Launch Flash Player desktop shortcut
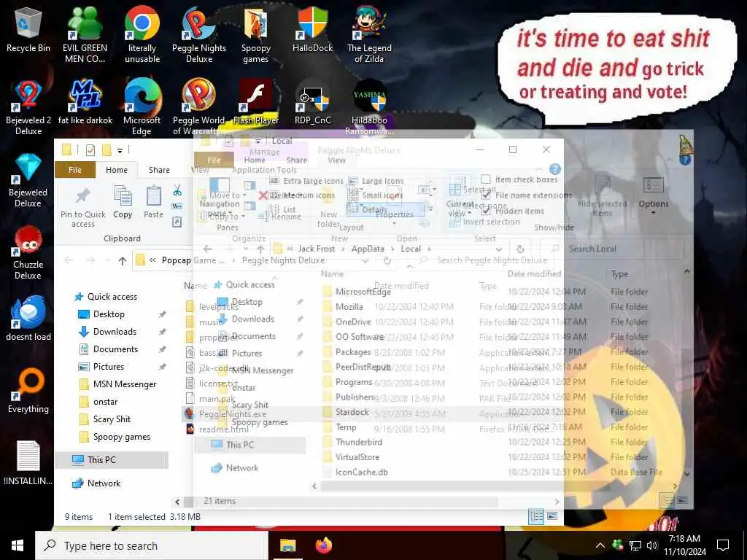This screenshot has width=747, height=560. coord(256,102)
